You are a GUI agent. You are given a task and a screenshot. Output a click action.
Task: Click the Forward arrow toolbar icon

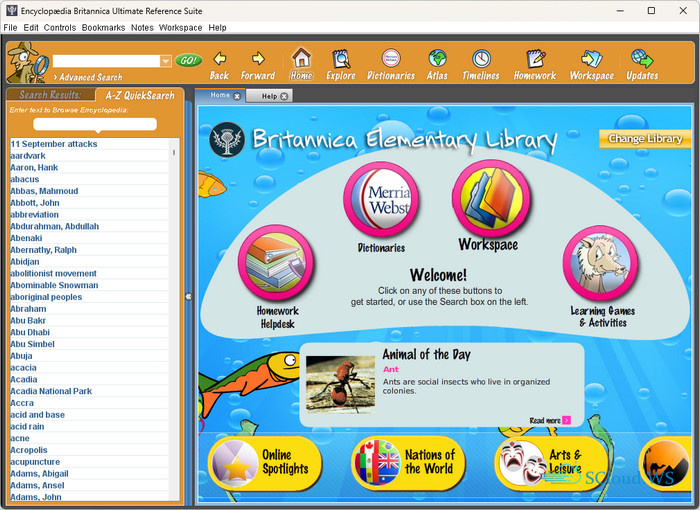click(258, 59)
